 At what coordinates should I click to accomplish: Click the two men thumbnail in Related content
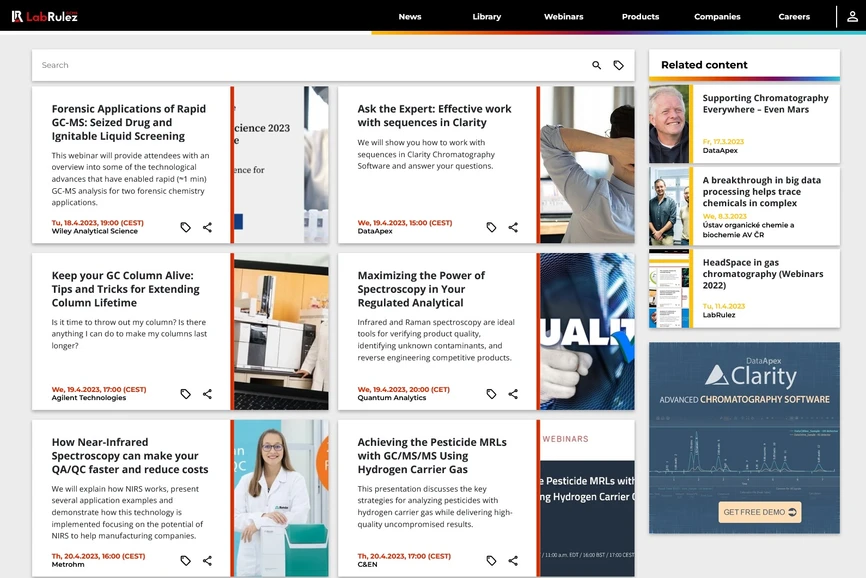(x=669, y=206)
